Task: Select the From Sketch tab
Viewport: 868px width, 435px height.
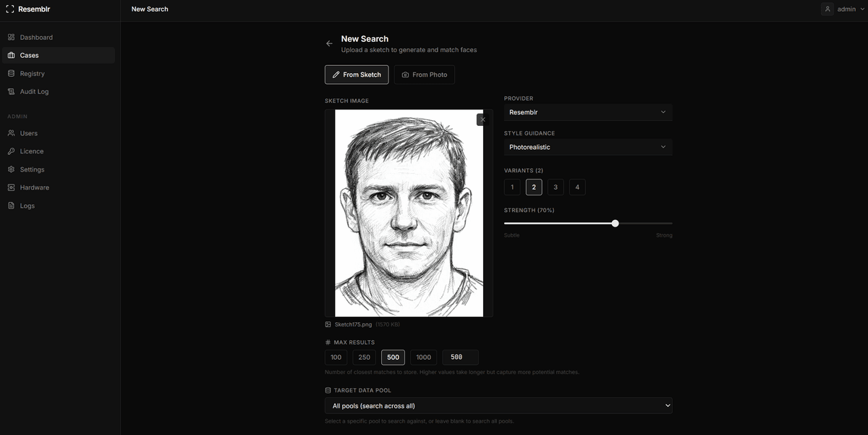Action: pyautogui.click(x=357, y=75)
